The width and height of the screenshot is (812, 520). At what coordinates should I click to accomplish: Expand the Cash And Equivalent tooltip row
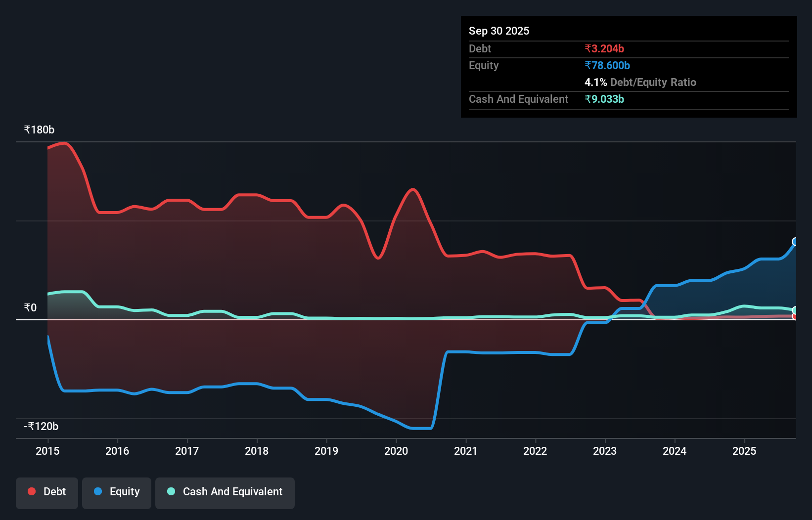tap(518, 99)
